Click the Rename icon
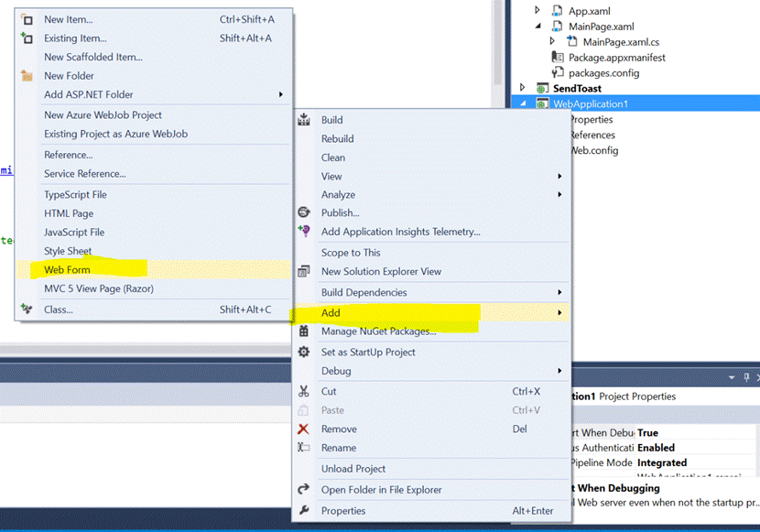 pos(304,447)
